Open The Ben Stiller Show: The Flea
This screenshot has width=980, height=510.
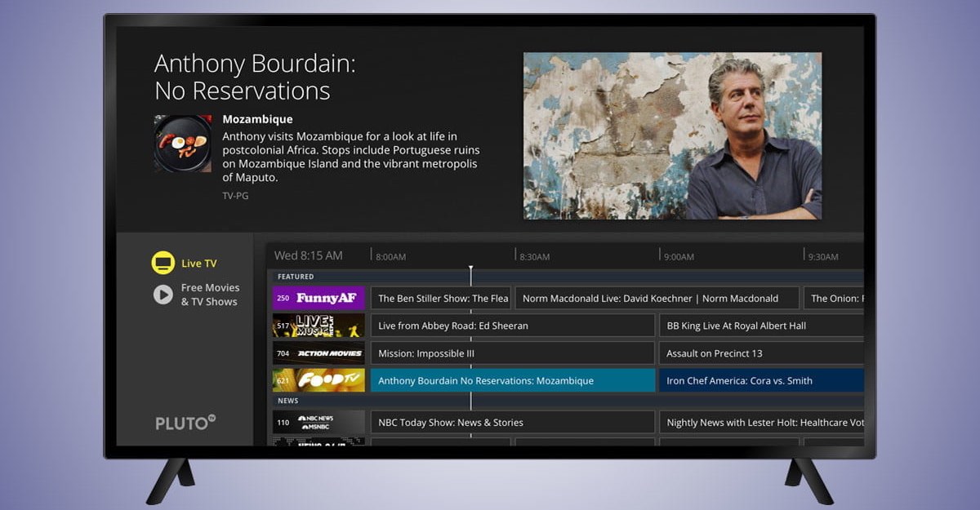click(x=441, y=298)
